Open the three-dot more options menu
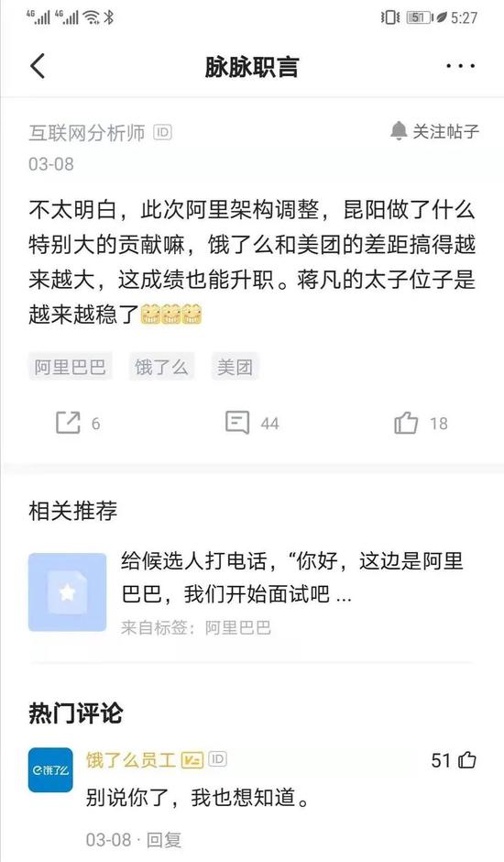 [460, 66]
